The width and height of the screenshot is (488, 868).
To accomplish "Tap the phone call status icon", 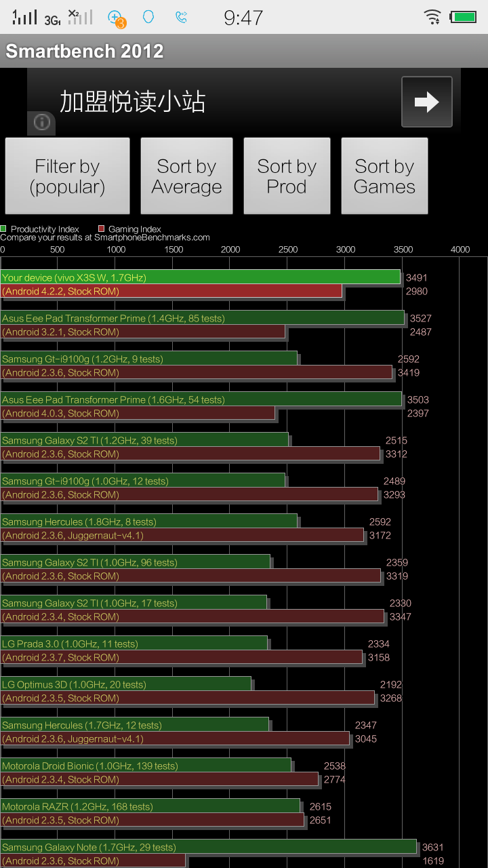I will tap(181, 17).
